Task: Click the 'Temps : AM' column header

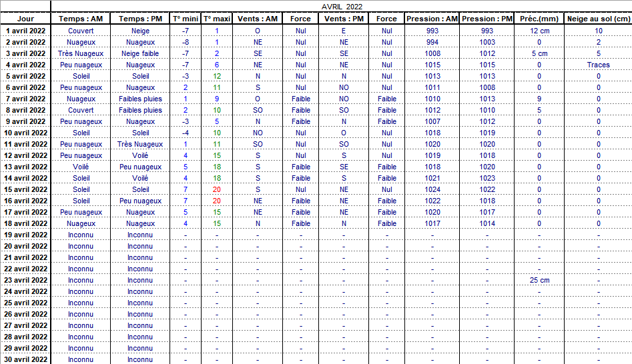Action: [81, 19]
